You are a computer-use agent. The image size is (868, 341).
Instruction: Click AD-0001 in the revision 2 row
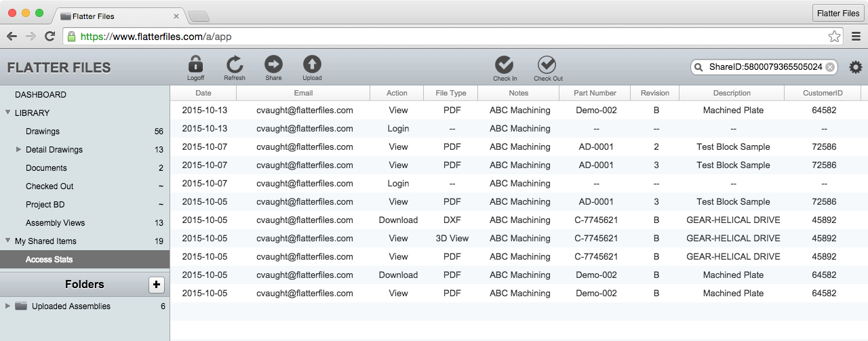pos(596,146)
